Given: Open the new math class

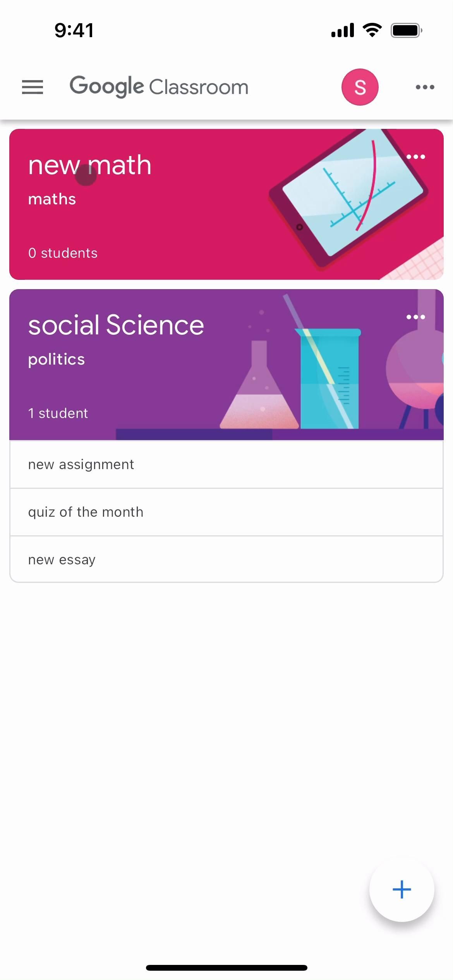Looking at the screenshot, I should (x=90, y=165).
